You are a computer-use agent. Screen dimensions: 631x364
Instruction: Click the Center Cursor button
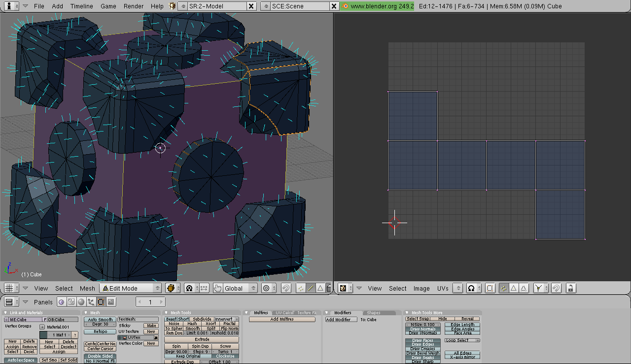tap(100, 349)
